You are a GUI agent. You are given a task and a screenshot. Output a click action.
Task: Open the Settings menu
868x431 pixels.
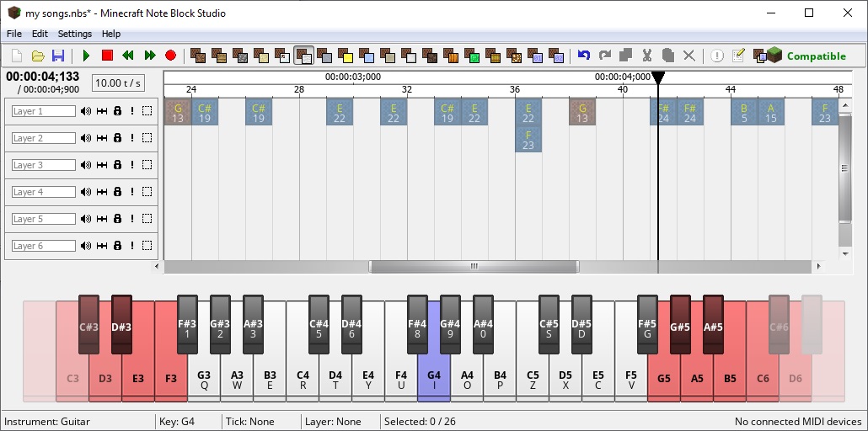tap(74, 34)
